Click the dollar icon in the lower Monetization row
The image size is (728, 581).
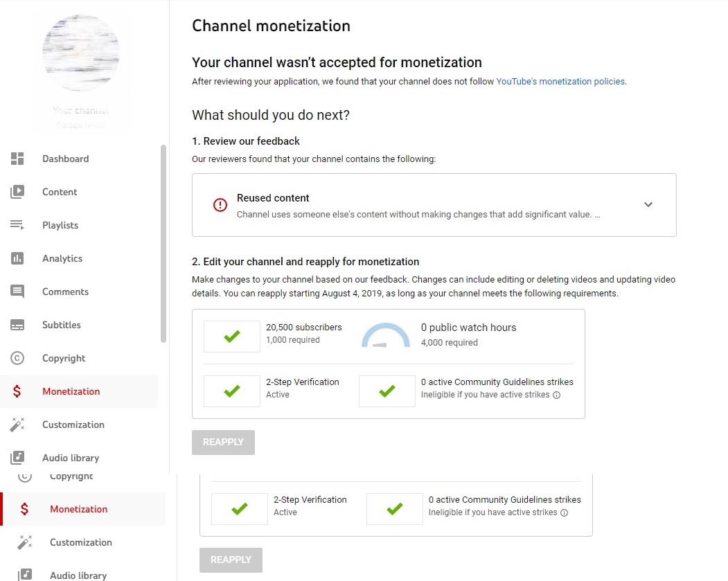point(25,509)
